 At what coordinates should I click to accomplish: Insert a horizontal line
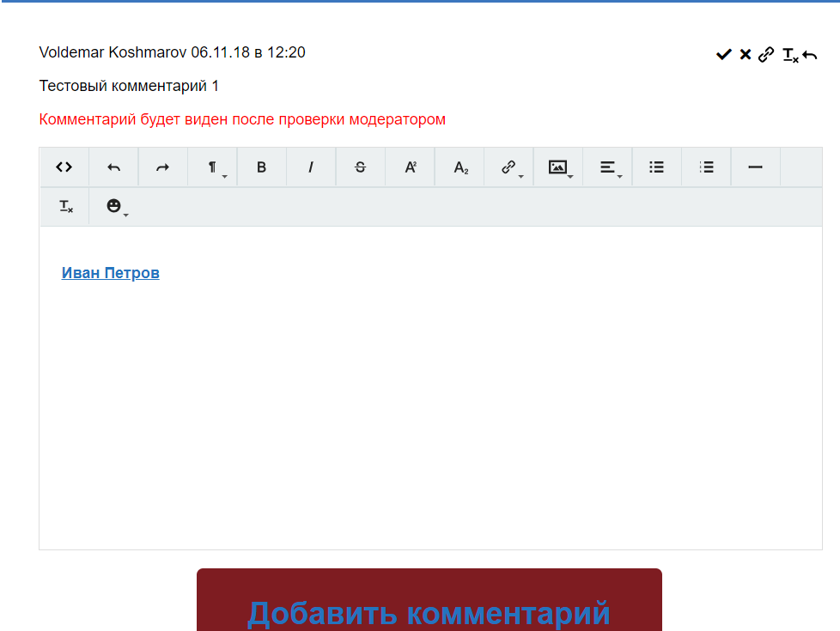click(756, 167)
